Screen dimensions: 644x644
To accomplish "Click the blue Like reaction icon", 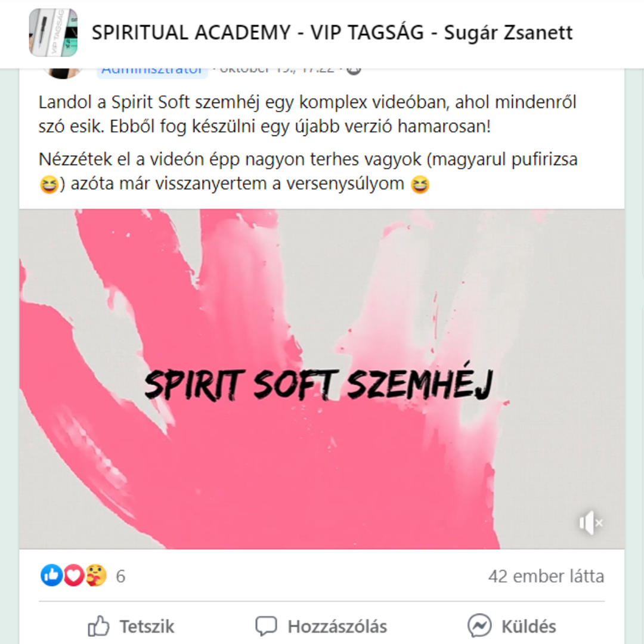I will click(x=52, y=575).
